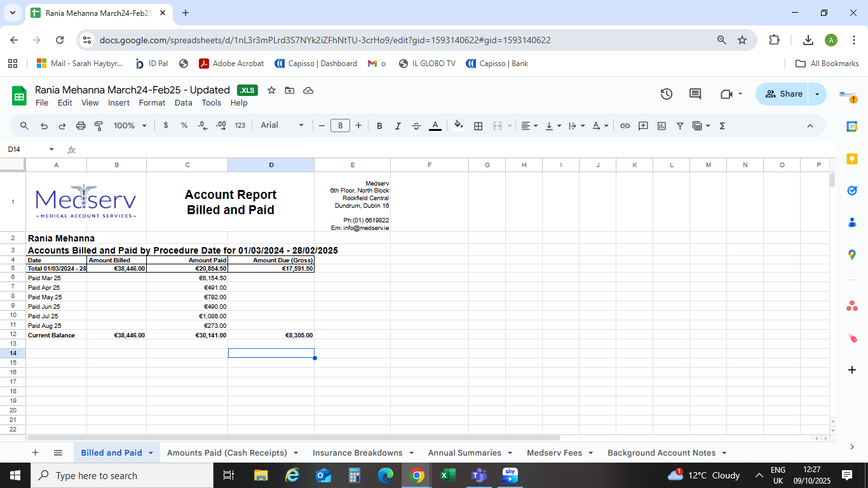Click the Share button

coord(783,94)
